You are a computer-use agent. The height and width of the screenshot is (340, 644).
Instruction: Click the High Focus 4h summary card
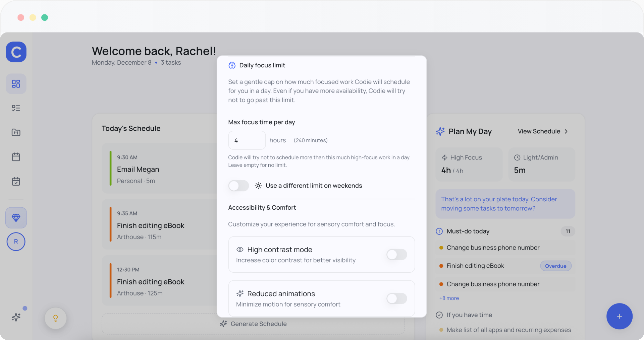click(x=469, y=164)
